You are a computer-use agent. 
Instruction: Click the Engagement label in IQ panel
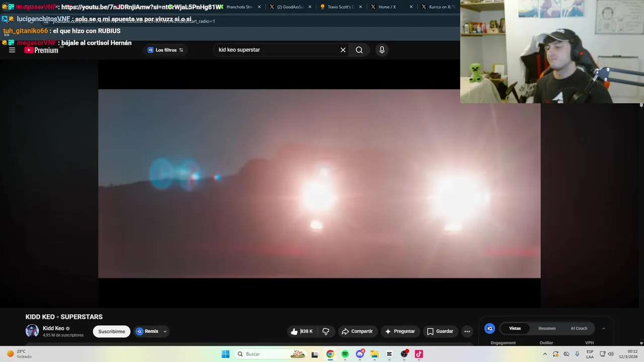coord(503,343)
